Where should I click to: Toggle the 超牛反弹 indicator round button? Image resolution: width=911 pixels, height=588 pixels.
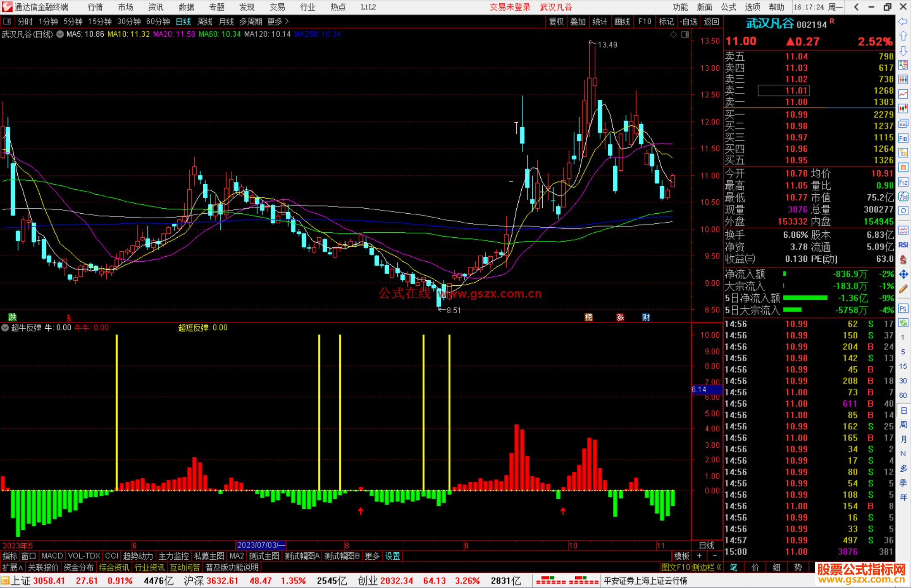[x=5, y=328]
